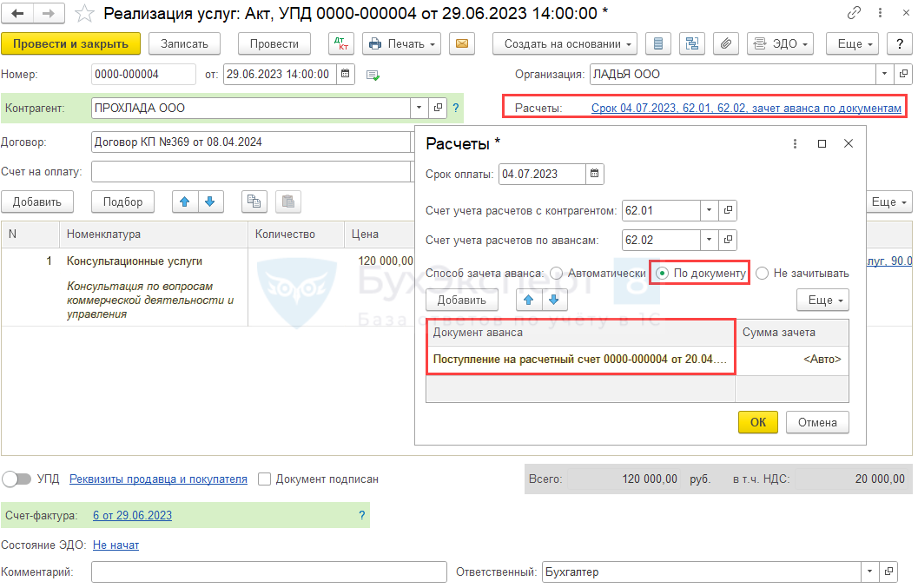918x588 pixels.
Task: Click the Записать button
Action: tap(184, 44)
